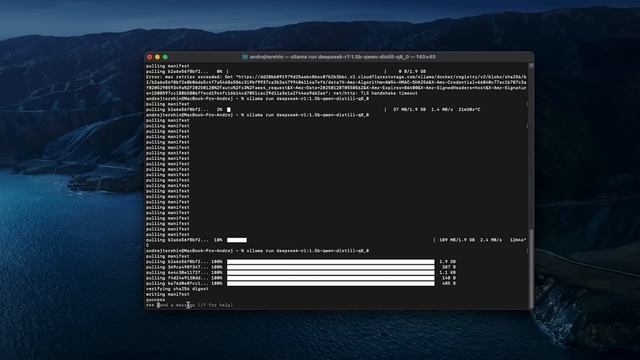This screenshot has width=640, height=360.
Task: Click the terminal folder icon in title bar
Action: (x=245, y=57)
